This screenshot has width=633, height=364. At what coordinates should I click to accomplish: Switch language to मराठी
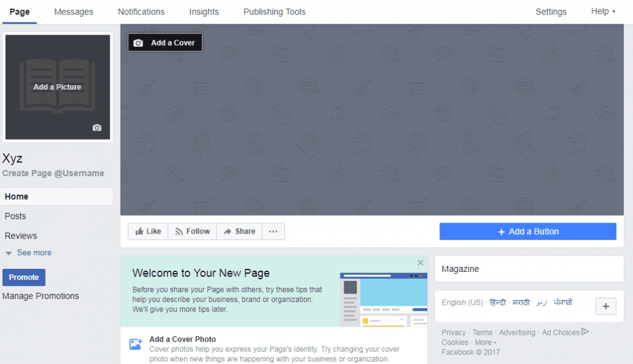(521, 302)
